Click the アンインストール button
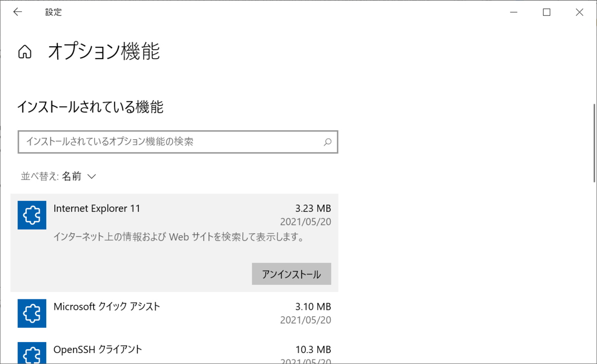 pyautogui.click(x=292, y=274)
